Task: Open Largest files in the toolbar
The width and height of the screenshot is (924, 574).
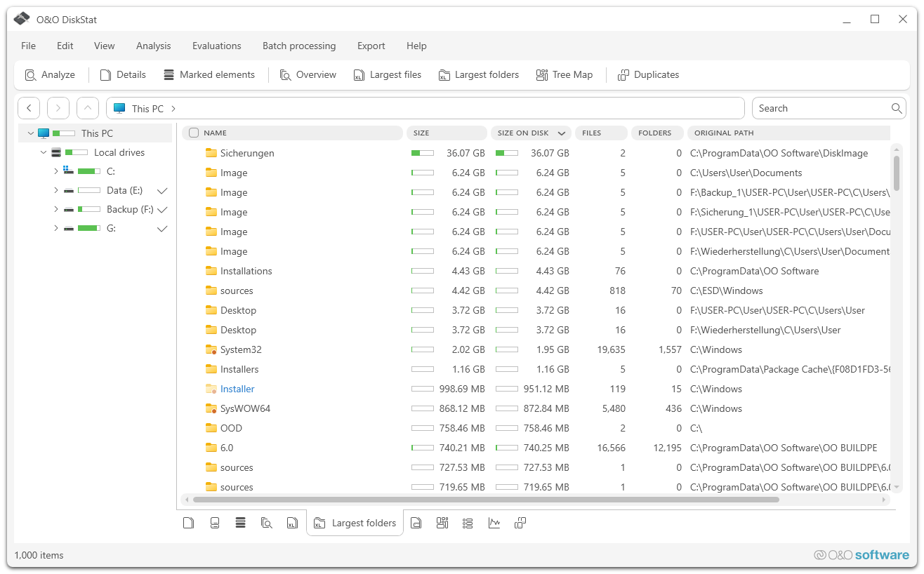Action: click(388, 74)
